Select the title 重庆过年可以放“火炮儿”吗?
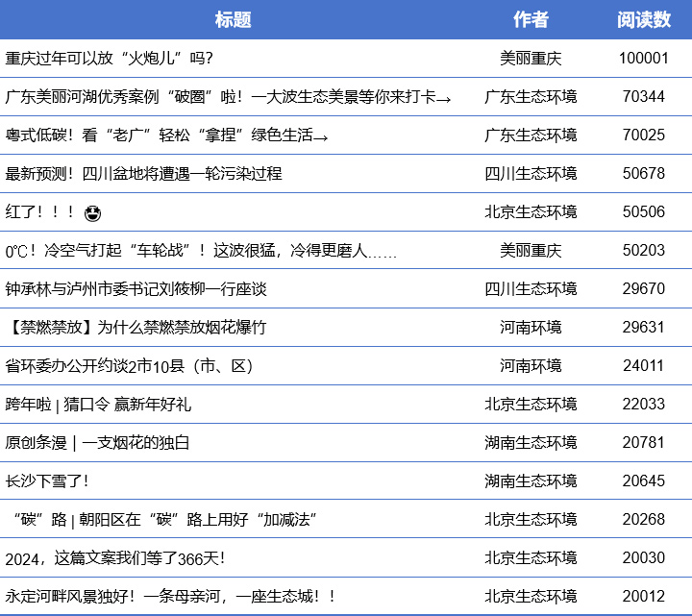 pyautogui.click(x=109, y=59)
